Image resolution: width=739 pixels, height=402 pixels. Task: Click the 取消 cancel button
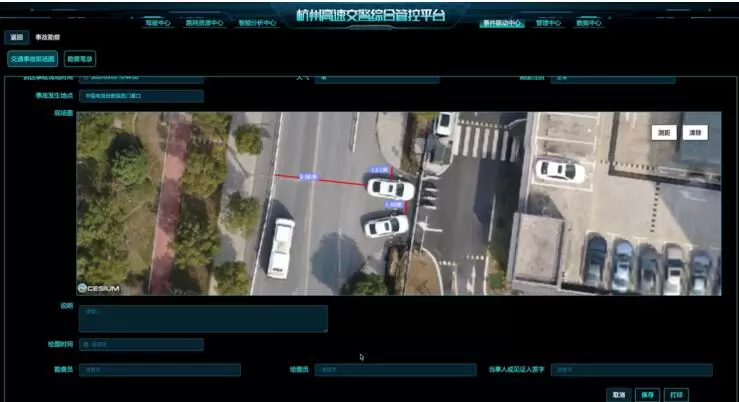click(x=619, y=394)
